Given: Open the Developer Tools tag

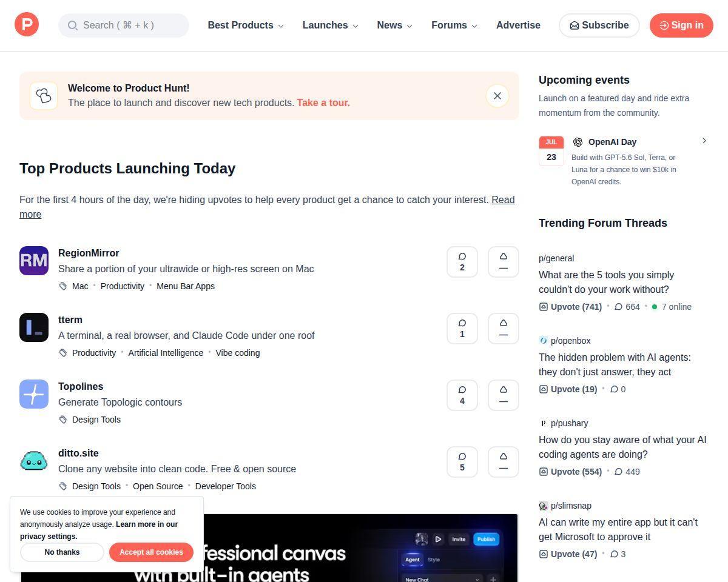Looking at the screenshot, I should coord(226,486).
